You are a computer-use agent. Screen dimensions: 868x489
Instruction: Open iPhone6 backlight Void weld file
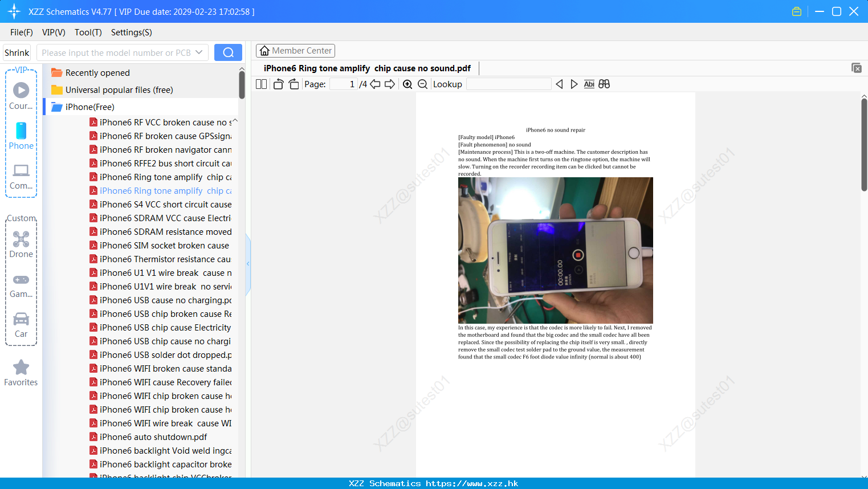pos(160,451)
